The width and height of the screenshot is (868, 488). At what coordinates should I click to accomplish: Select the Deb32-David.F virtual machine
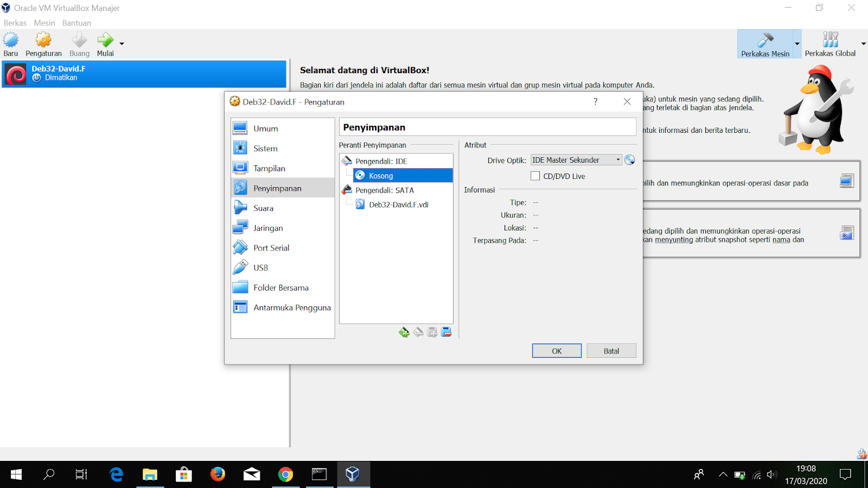144,73
